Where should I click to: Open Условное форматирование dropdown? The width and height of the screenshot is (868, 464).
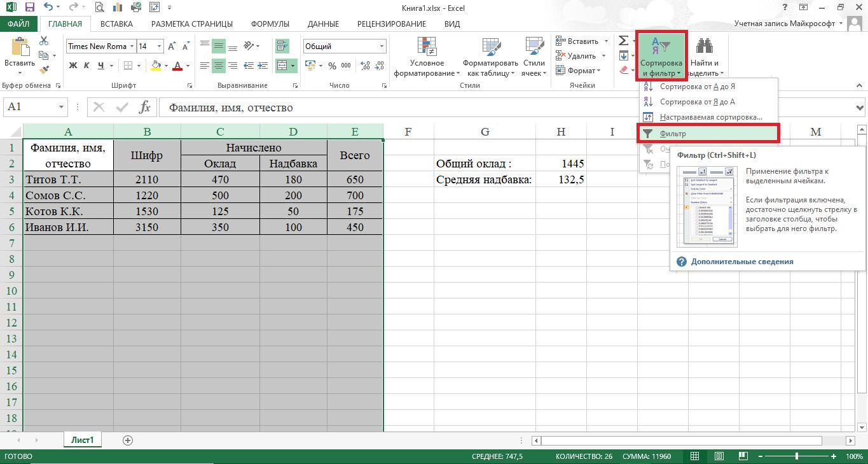[x=427, y=57]
